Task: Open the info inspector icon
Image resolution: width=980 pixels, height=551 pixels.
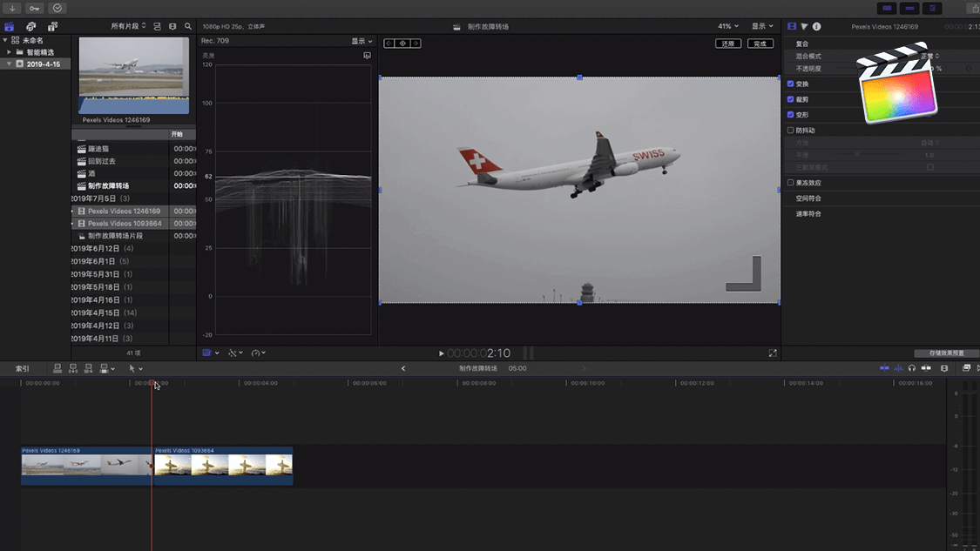Action: (816, 27)
